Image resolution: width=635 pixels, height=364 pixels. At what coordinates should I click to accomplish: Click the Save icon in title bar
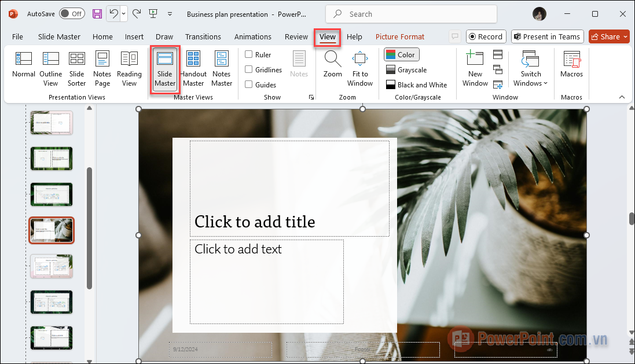coord(97,14)
